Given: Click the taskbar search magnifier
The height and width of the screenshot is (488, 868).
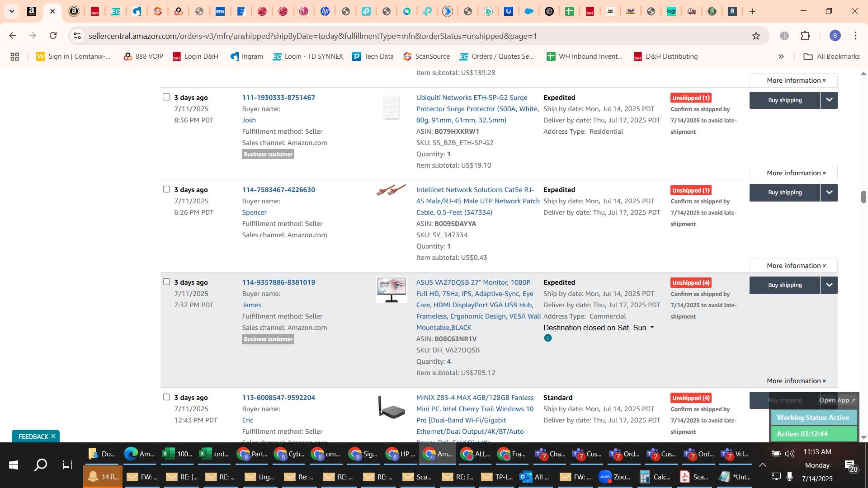Looking at the screenshot, I should [x=41, y=465].
